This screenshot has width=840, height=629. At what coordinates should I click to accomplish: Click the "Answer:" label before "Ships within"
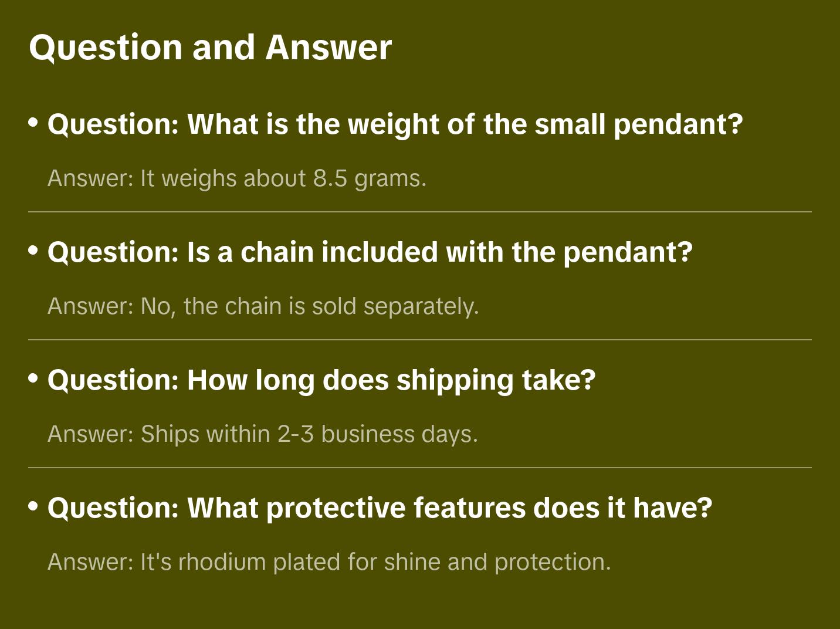click(x=91, y=434)
